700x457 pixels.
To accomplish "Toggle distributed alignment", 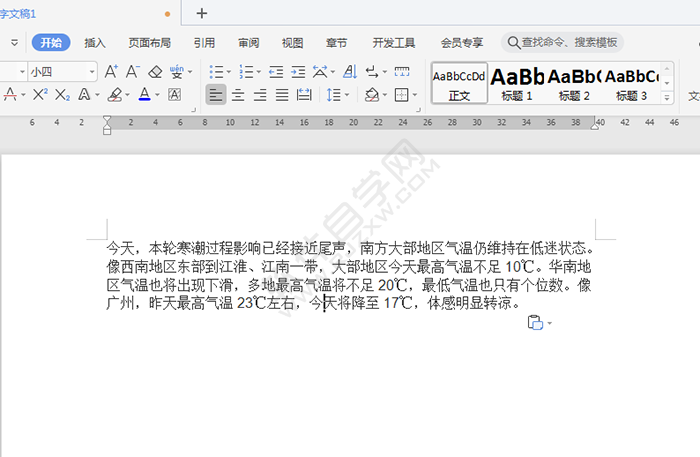I will coord(304,95).
